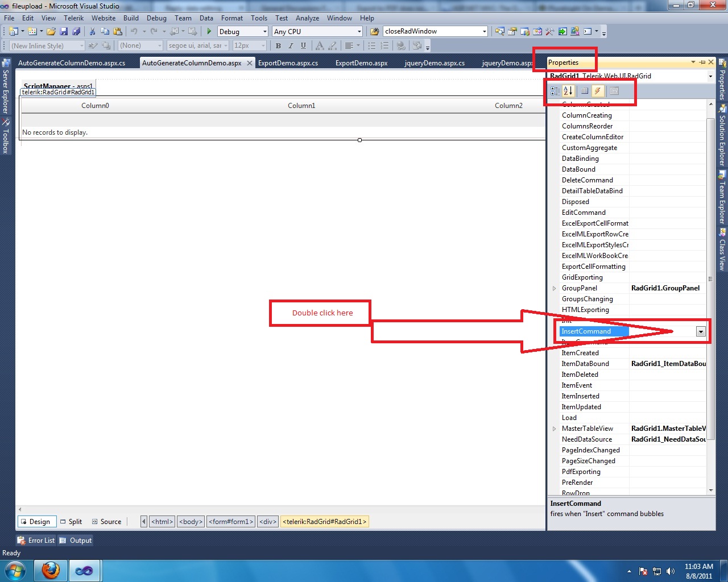Switch to Source view
Viewport: 728px width, 582px height.
(x=106, y=521)
